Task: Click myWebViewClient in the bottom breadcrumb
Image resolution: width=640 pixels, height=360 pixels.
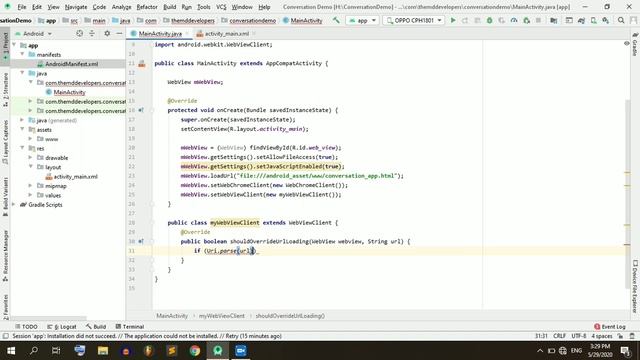Action: [x=222, y=316]
